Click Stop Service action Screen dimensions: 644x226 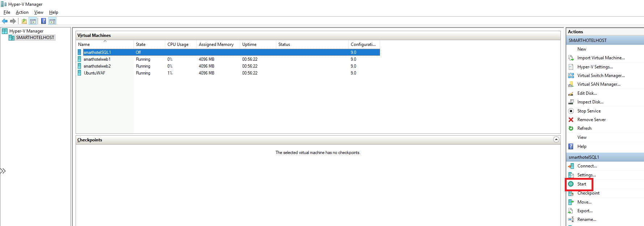coord(589,111)
